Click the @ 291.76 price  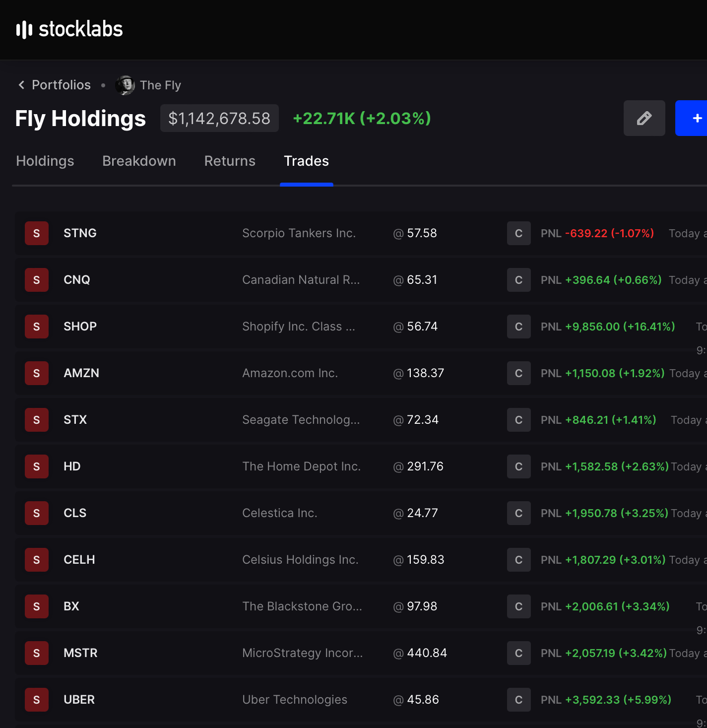coord(418,466)
